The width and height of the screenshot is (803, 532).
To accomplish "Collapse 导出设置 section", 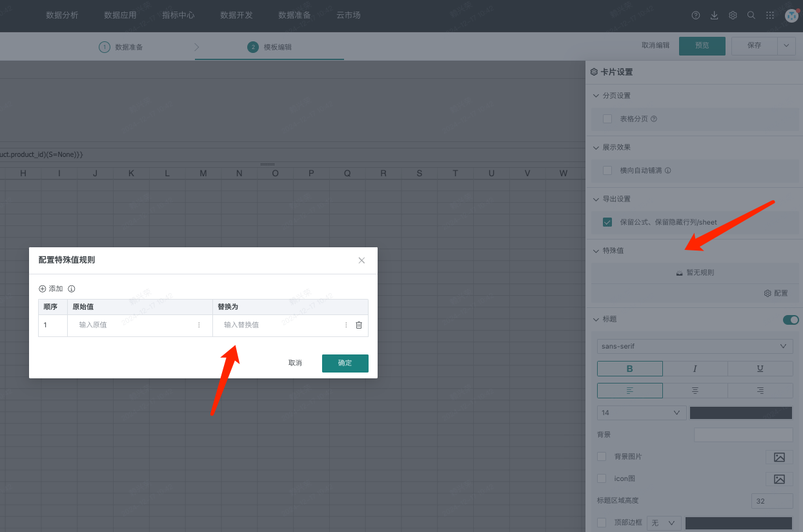I will 596,199.
